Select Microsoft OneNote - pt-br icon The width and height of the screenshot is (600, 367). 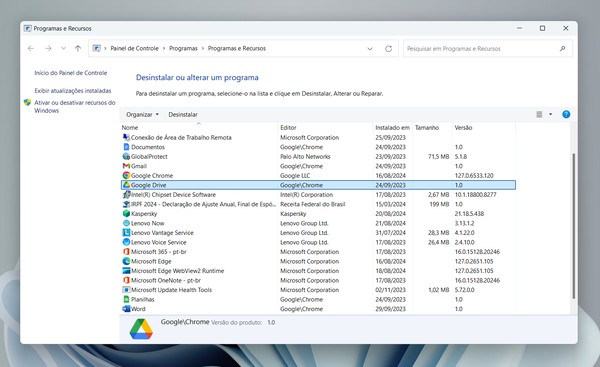(x=126, y=280)
